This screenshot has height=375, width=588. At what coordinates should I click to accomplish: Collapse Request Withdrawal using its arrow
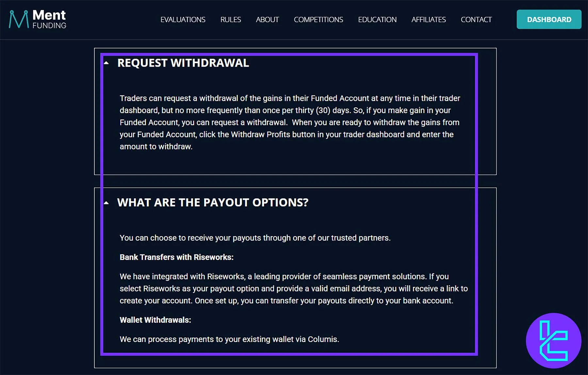pos(106,63)
